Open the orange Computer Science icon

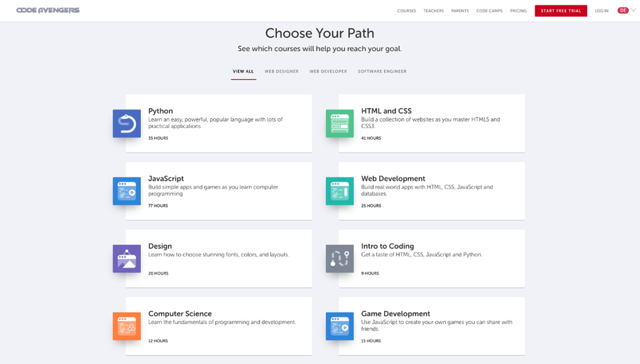127,326
